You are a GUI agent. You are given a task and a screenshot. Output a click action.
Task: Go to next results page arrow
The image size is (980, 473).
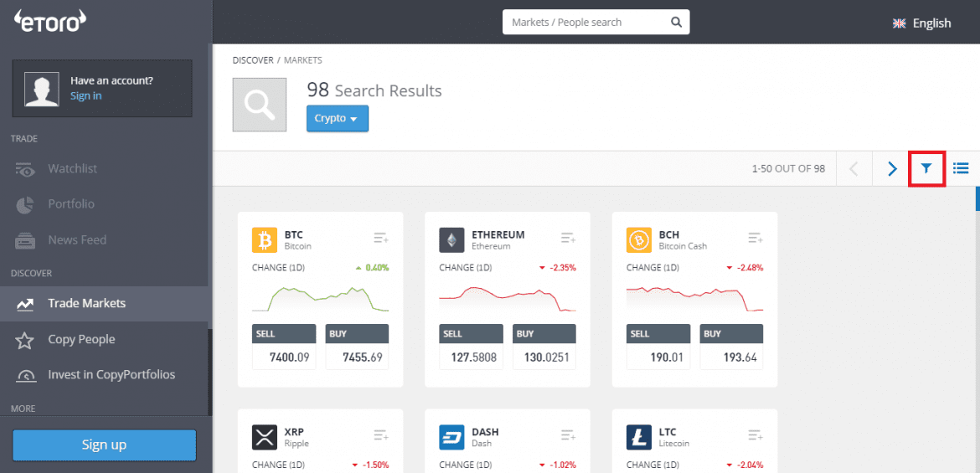(891, 169)
